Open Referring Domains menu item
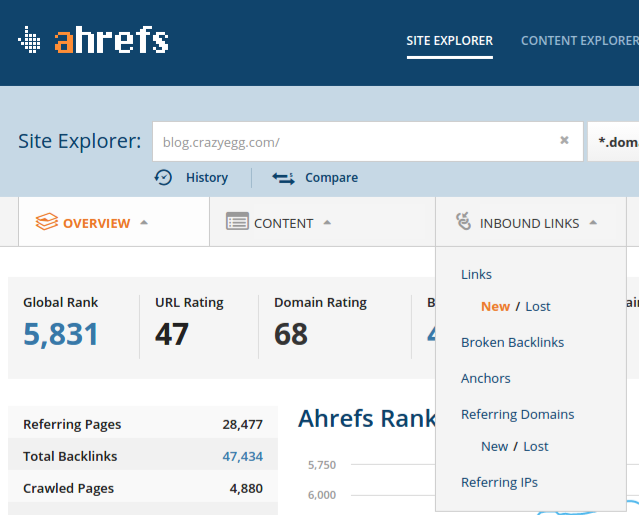 (x=517, y=414)
